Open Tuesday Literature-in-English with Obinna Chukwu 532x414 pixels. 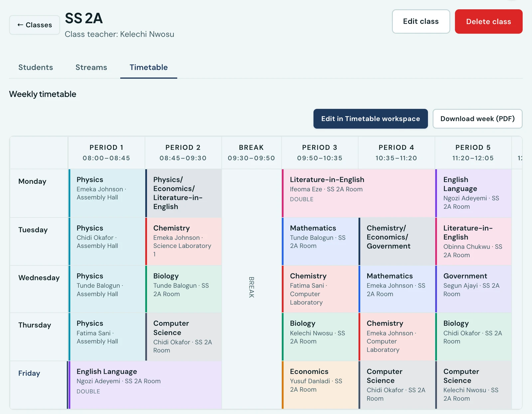(x=473, y=241)
